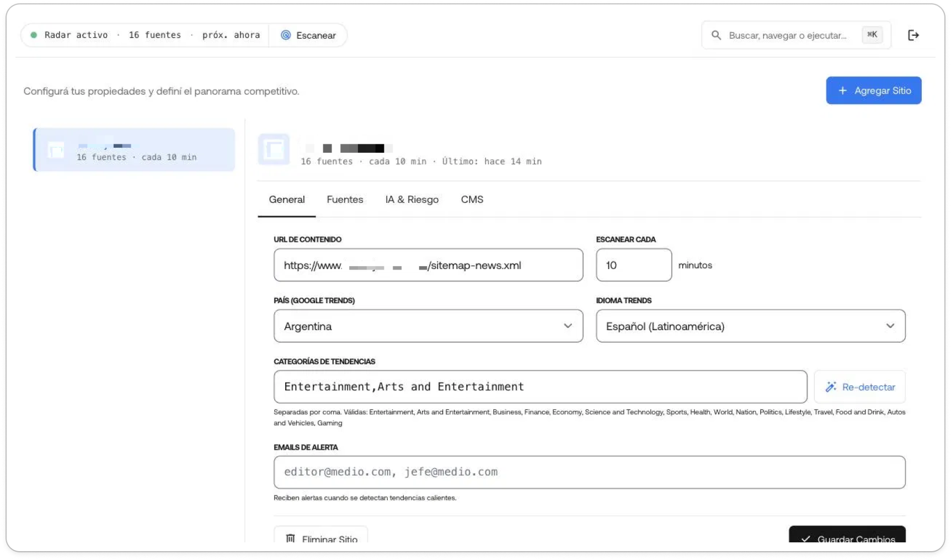The width and height of the screenshot is (951, 560).
Task: Click the "Último: hace 14 min" text
Action: pyautogui.click(x=491, y=161)
